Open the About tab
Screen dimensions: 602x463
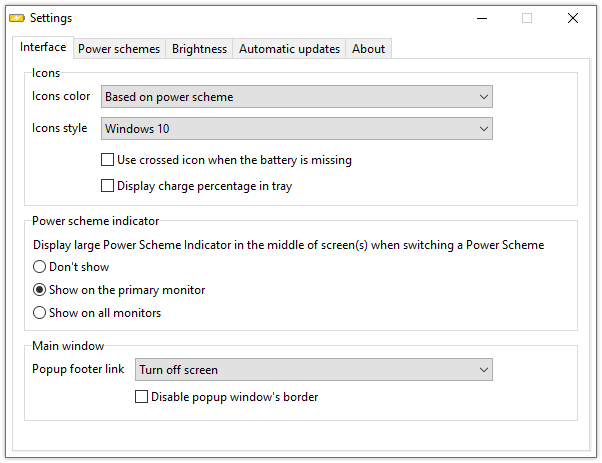point(369,49)
